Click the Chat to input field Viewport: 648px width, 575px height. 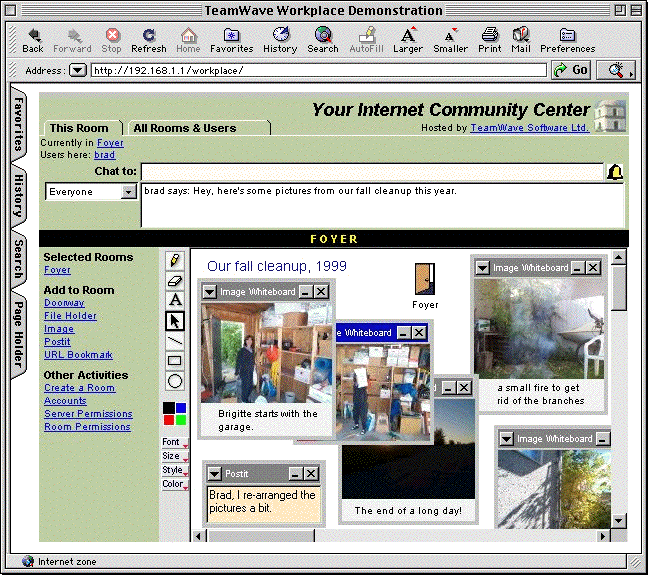click(x=372, y=172)
